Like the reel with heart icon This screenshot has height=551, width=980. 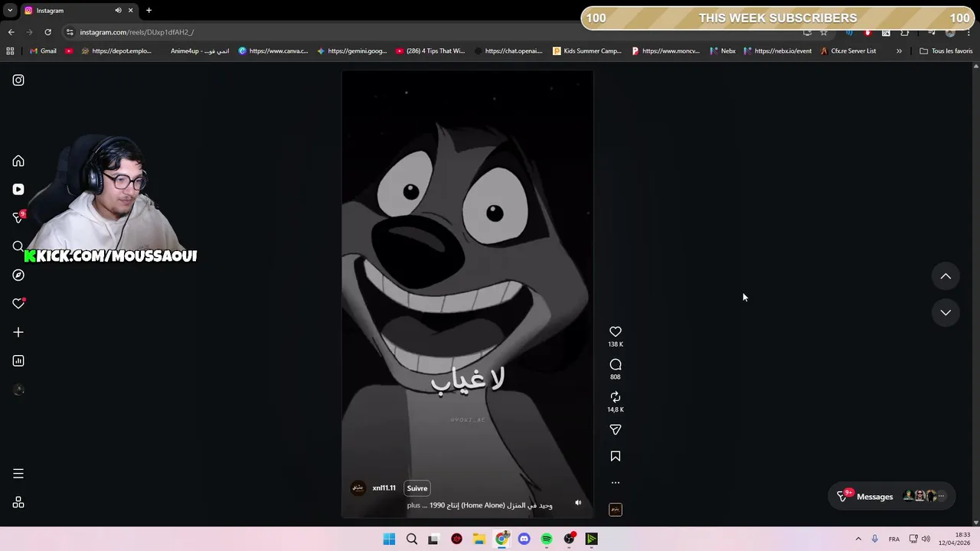[x=616, y=331]
